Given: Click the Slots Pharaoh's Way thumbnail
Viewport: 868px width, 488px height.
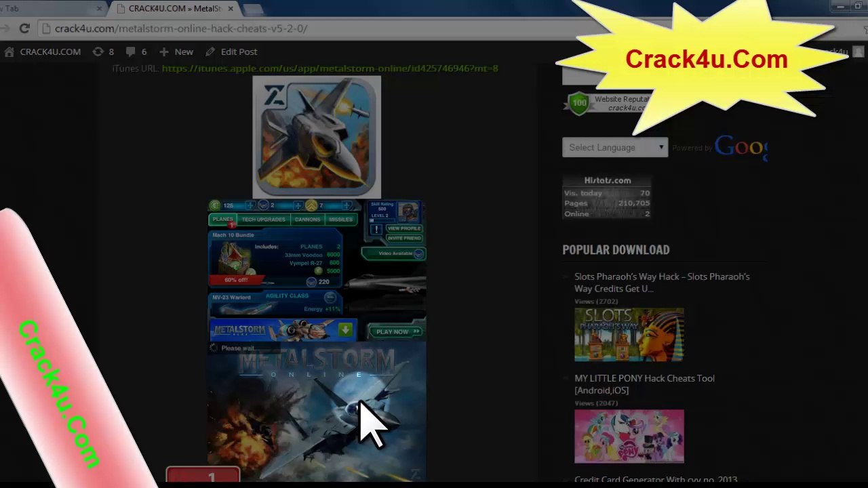Looking at the screenshot, I should [629, 335].
